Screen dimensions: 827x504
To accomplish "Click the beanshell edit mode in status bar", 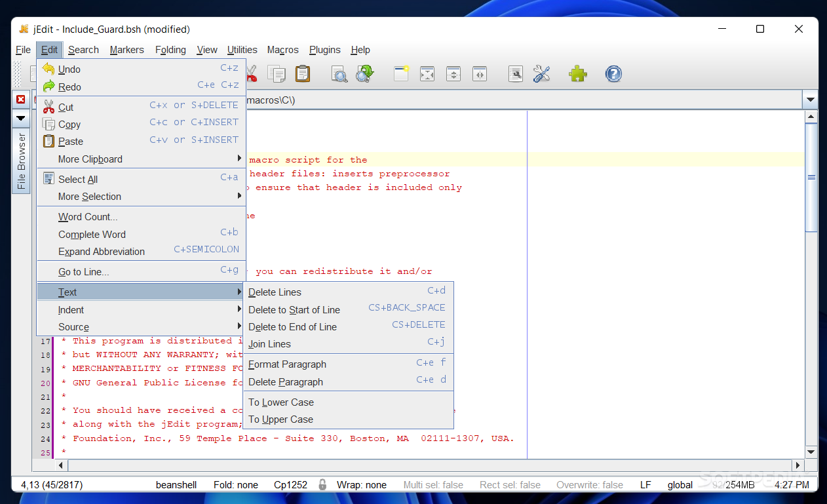I will pyautogui.click(x=176, y=485).
